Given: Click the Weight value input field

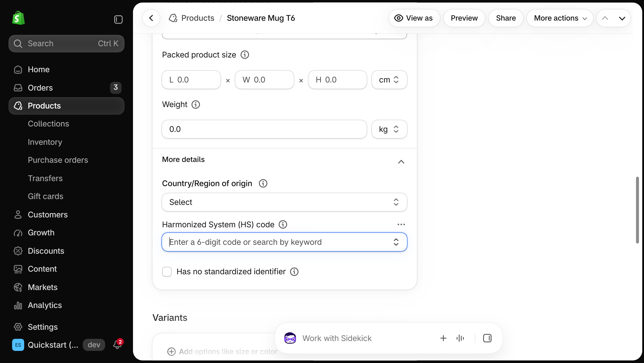Looking at the screenshot, I should click(x=264, y=129).
